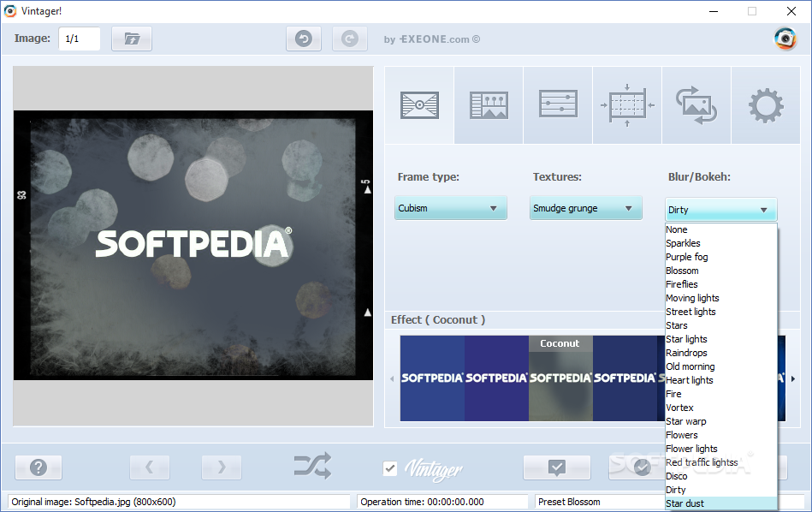Open the Frames and textures tab
Viewport: 812px width, 512px height.
pos(419,105)
